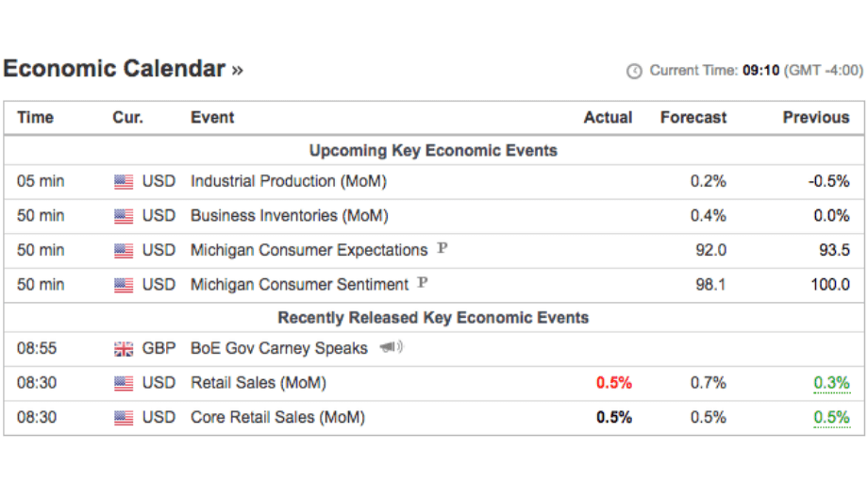Click preliminary P icon for Consumer Expectations
This screenshot has height=500, width=868.
[x=442, y=249]
